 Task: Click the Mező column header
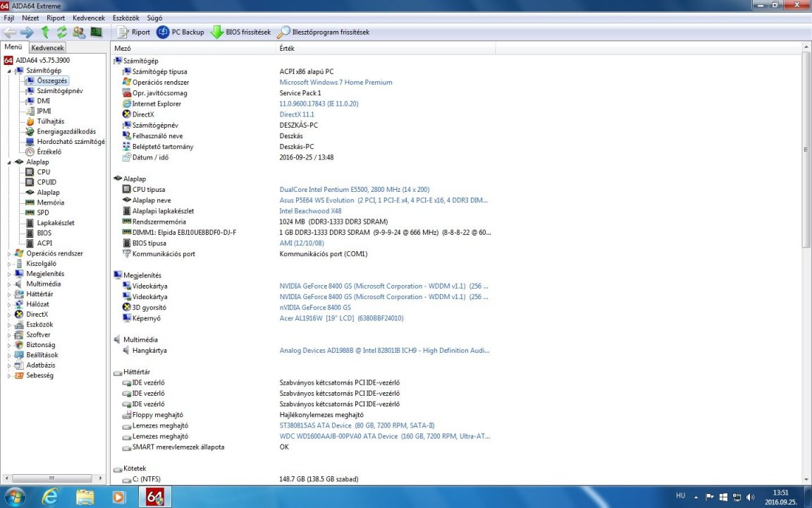194,48
